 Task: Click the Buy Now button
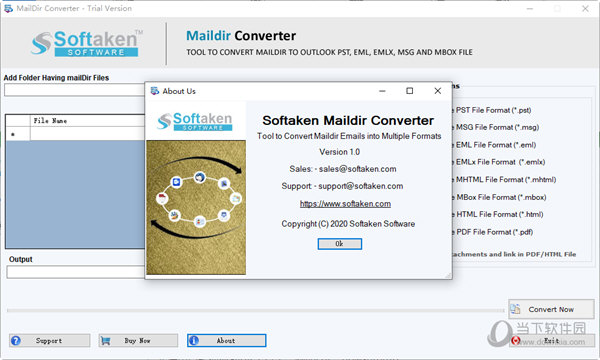138,340
